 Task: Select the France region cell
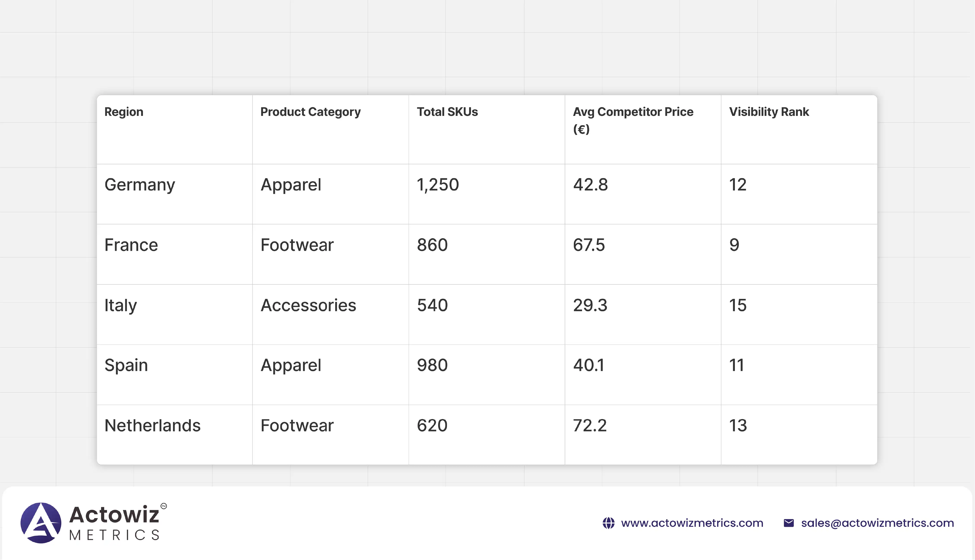131,245
